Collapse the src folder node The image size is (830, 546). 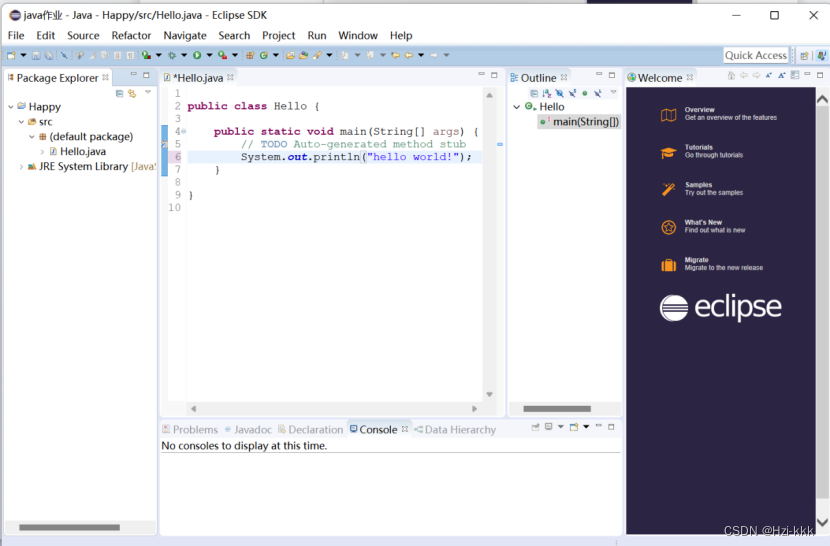pyautogui.click(x=21, y=121)
